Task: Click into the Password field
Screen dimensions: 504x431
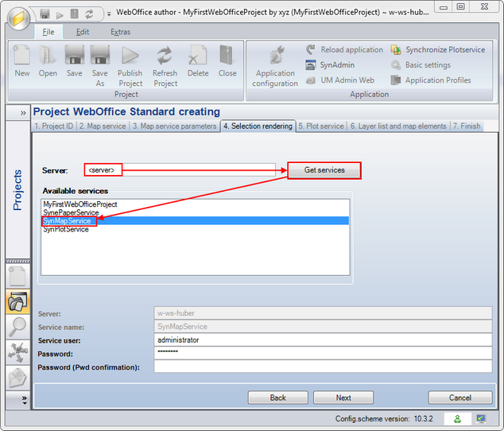Action: pos(323,353)
